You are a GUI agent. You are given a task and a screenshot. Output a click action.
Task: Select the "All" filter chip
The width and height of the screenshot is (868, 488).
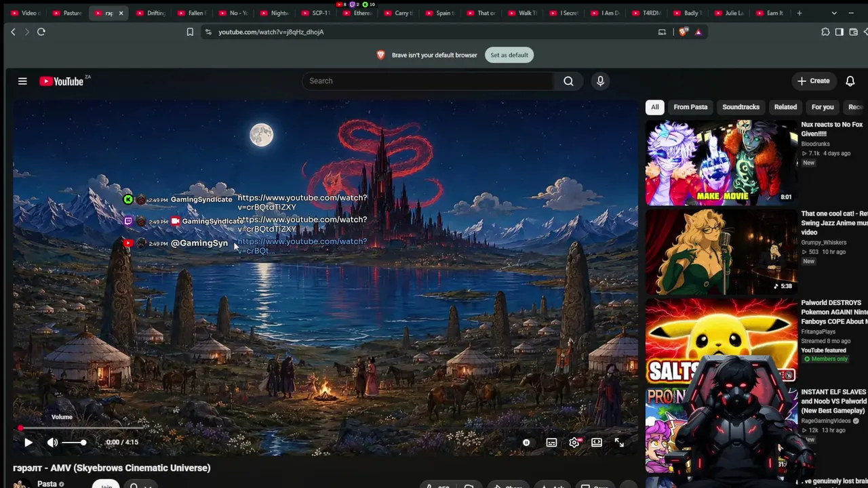[x=654, y=107]
